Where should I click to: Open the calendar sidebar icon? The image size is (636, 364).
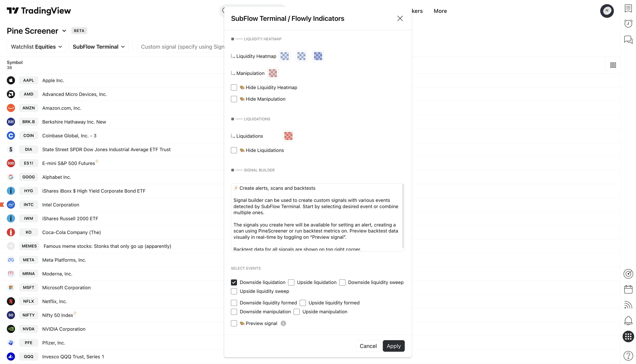click(x=628, y=289)
